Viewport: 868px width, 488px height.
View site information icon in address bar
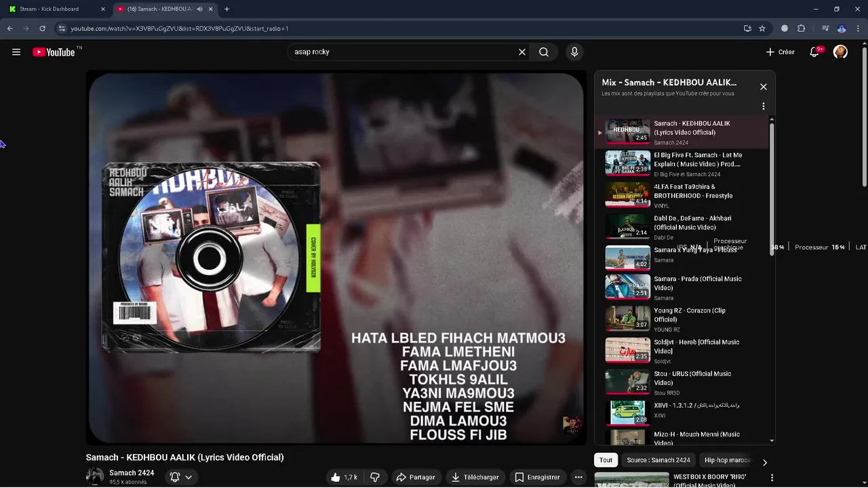62,28
